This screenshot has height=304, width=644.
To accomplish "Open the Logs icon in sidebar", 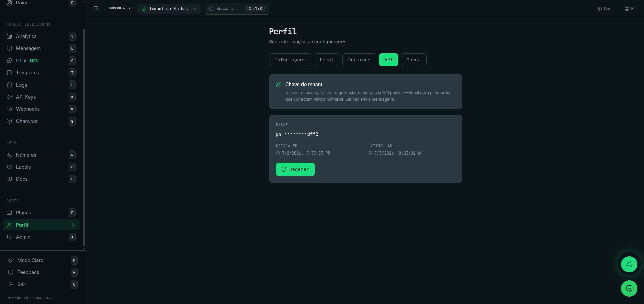I will pos(9,85).
